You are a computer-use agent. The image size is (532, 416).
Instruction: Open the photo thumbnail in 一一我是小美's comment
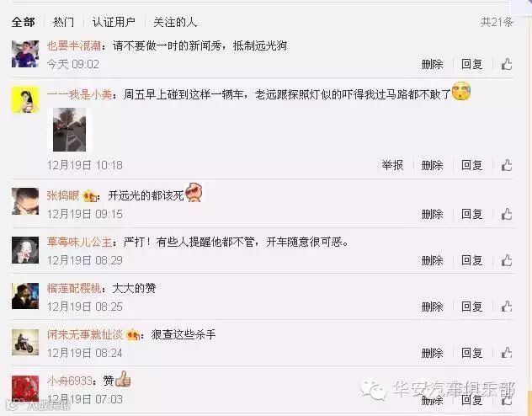point(70,130)
